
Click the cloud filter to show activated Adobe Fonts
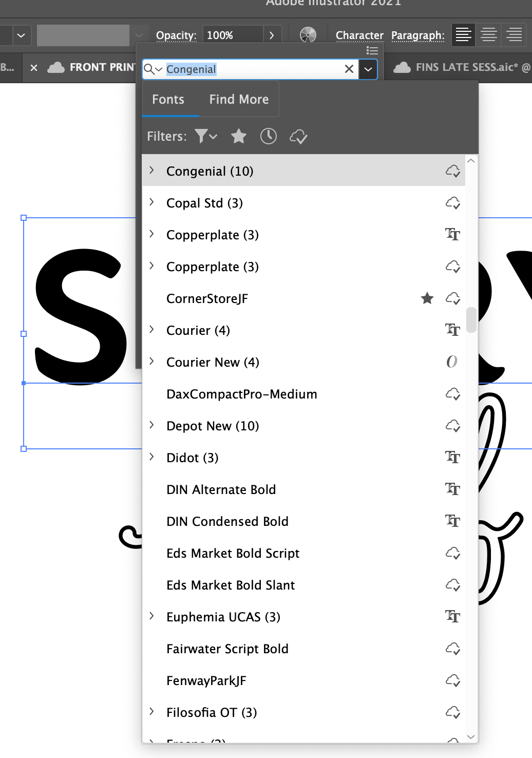(298, 136)
